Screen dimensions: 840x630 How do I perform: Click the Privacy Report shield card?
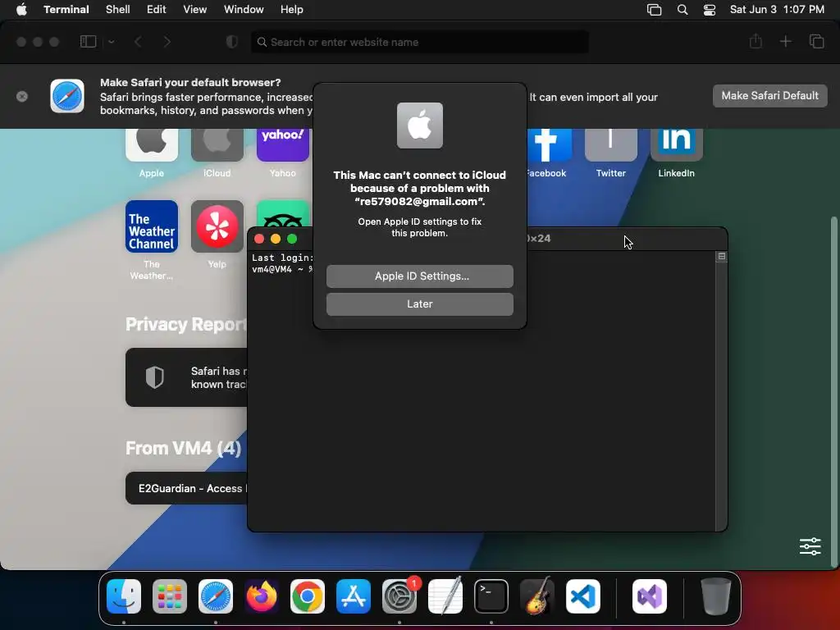(186, 377)
